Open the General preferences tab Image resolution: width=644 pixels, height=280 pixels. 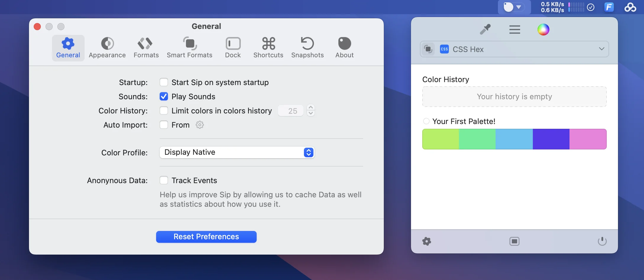68,48
